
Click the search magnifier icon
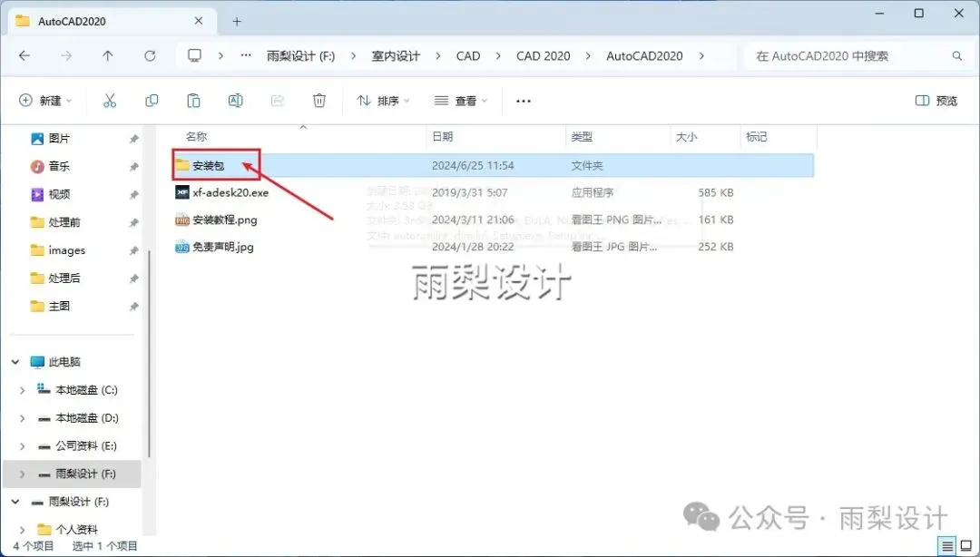click(x=957, y=55)
